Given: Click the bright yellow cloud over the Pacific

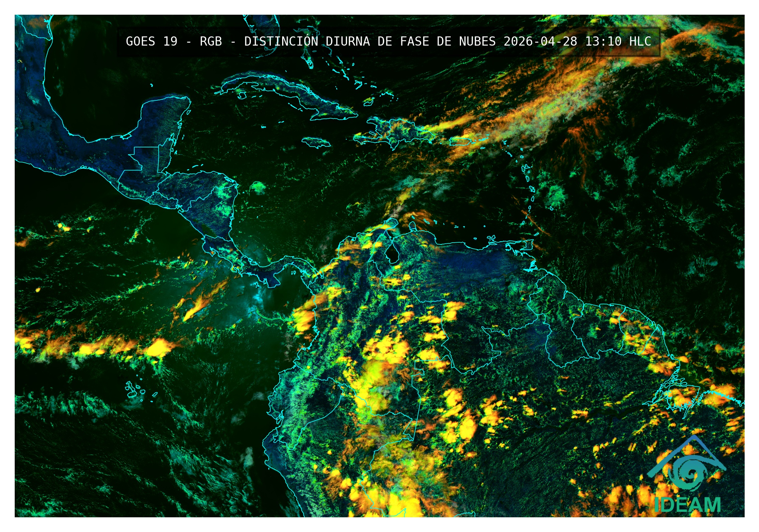Looking at the screenshot, I should (x=159, y=348).
